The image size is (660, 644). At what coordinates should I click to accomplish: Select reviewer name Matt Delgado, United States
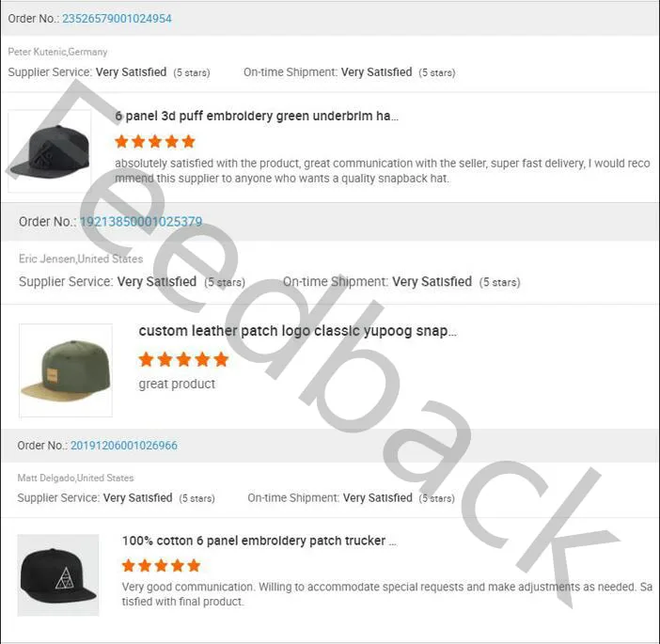pos(75,478)
